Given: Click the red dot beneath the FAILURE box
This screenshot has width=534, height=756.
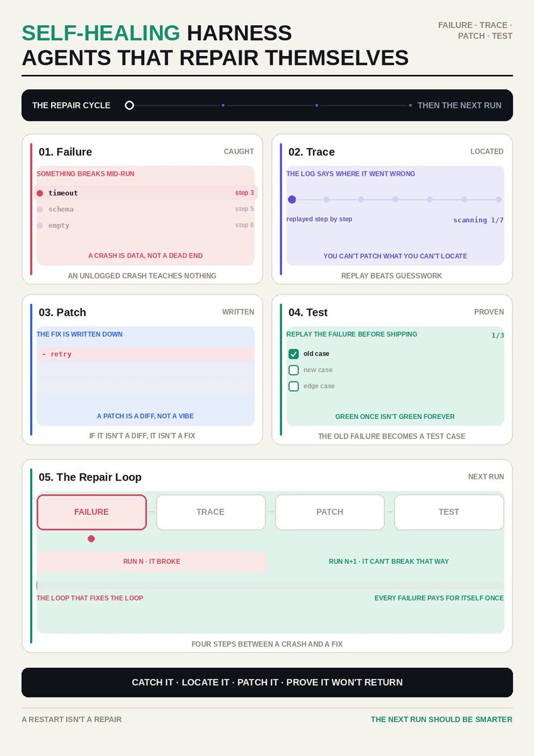Looking at the screenshot, I should [x=91, y=539].
